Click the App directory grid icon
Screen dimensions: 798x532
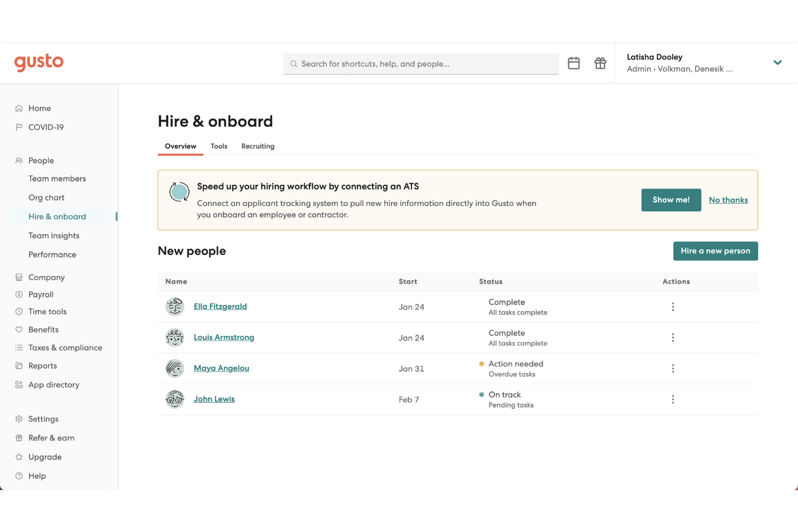click(19, 385)
